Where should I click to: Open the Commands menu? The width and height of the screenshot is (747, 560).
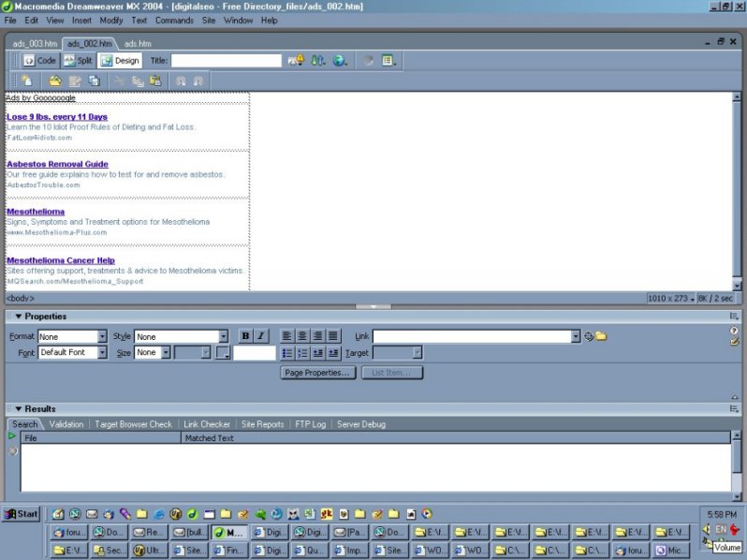[174, 21]
